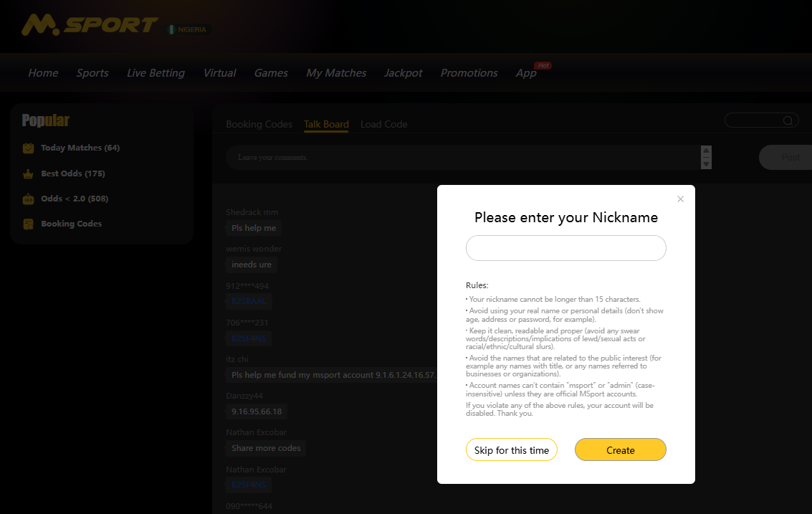The image size is (812, 514).
Task: Open the Jackpot menu item
Action: pyautogui.click(x=403, y=73)
